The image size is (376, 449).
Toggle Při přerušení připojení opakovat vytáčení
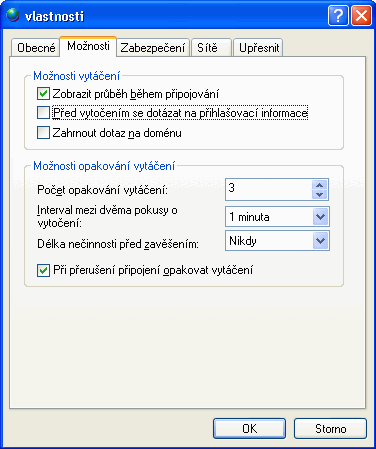[x=43, y=270]
